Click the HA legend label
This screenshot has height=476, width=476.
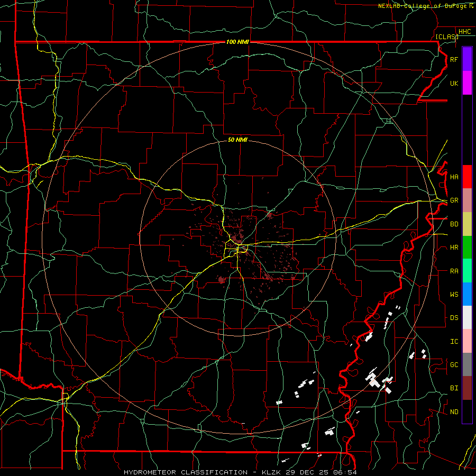coord(454,177)
